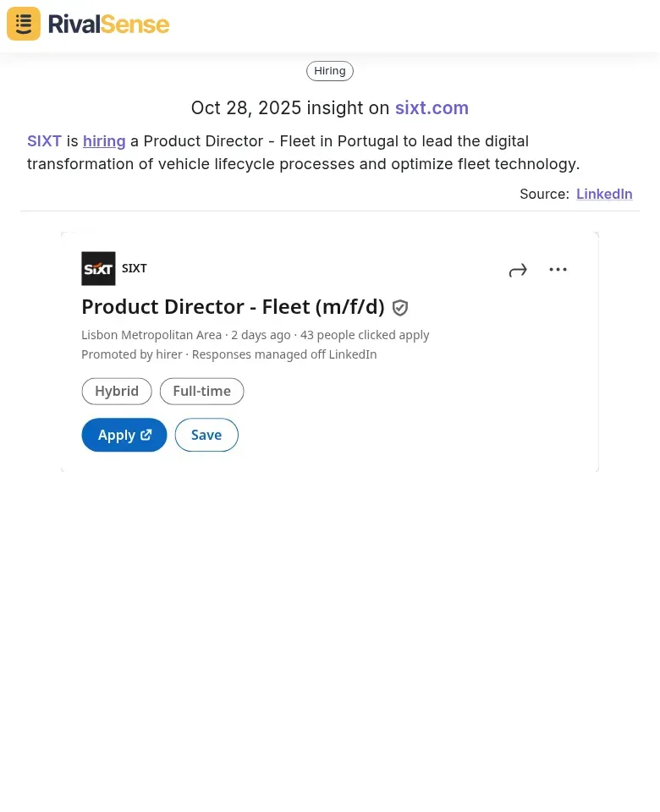Toggle the Hiring category badge
This screenshot has height=812, width=660.
pos(329,70)
